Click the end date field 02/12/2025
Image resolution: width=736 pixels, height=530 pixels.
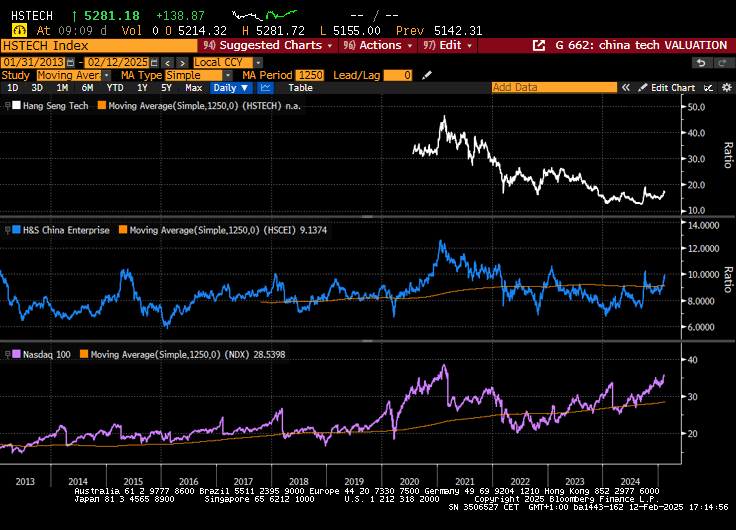tap(116, 62)
